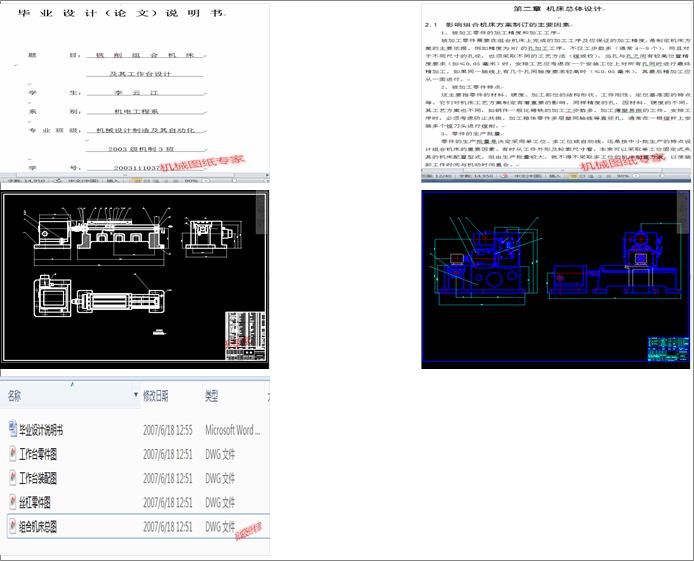Click the DWG icon beside 工作台装配图
The width and height of the screenshot is (694, 561).
click(13, 478)
